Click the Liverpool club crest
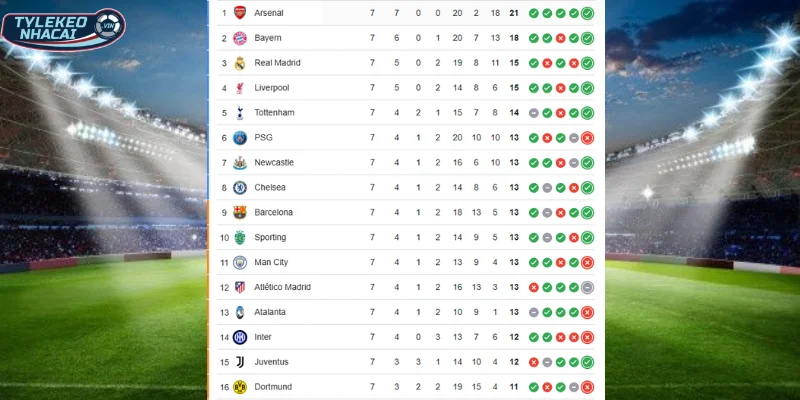Viewport: 800px width, 400px height. tap(239, 88)
